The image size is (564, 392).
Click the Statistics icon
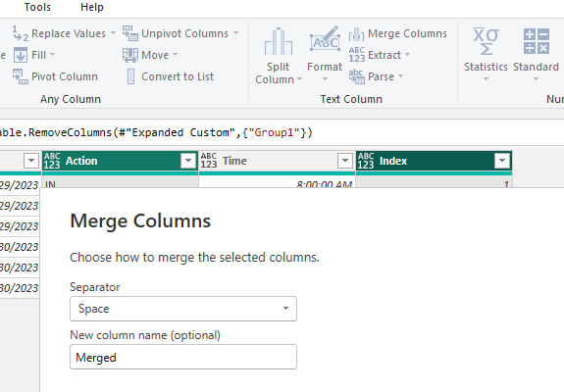coord(486,41)
